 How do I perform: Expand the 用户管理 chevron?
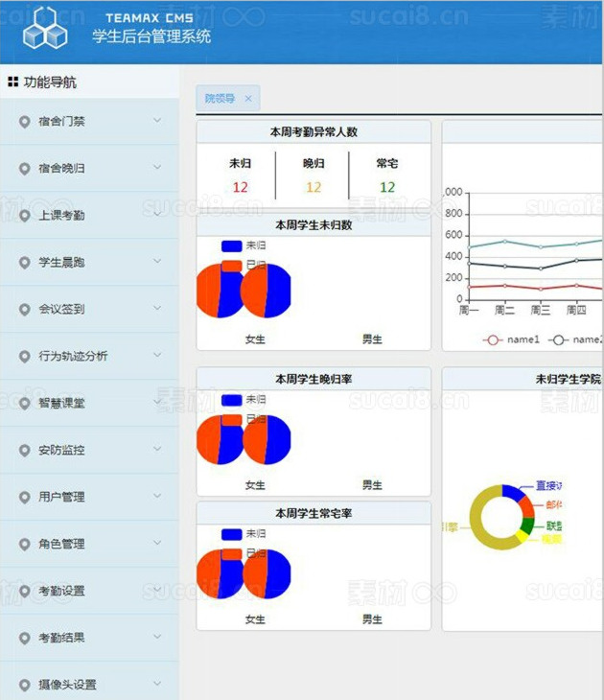click(x=157, y=496)
